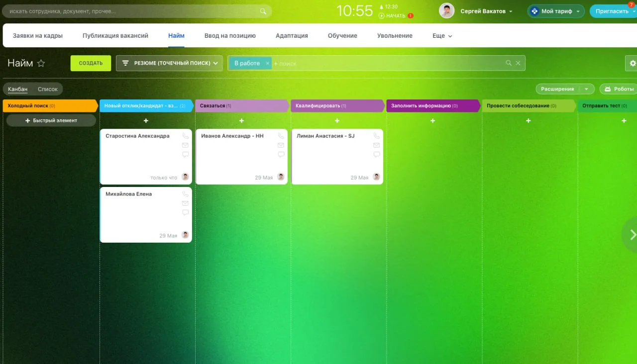Click the search magnifier in filter bar
This screenshot has width=637, height=364.
509,63
